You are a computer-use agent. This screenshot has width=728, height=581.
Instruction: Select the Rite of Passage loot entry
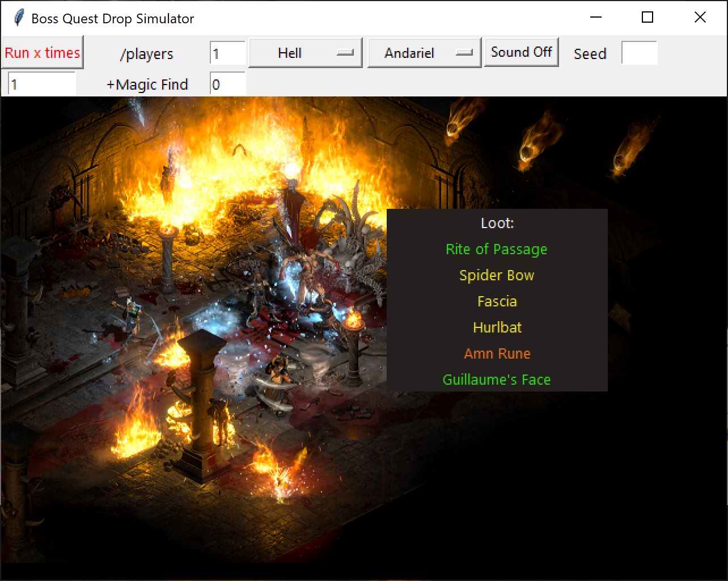pyautogui.click(x=497, y=249)
